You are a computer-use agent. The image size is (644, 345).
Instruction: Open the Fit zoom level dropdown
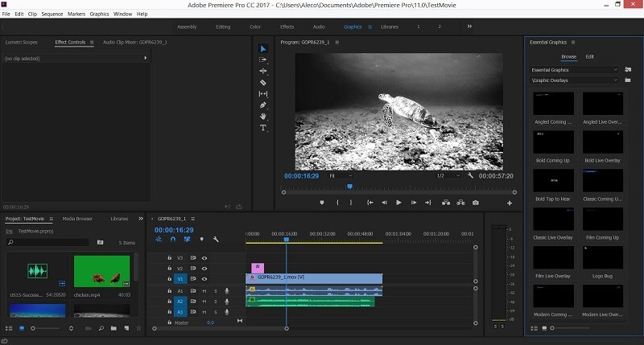341,175
